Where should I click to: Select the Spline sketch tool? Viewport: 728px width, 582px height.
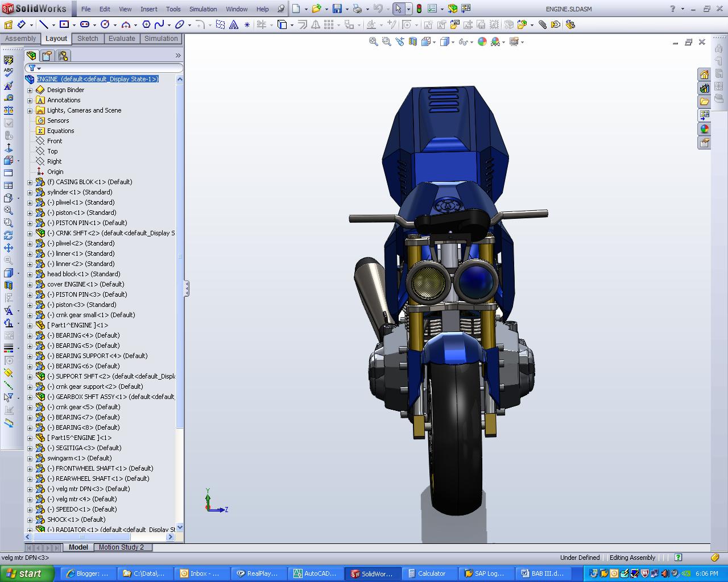pyautogui.click(x=159, y=24)
